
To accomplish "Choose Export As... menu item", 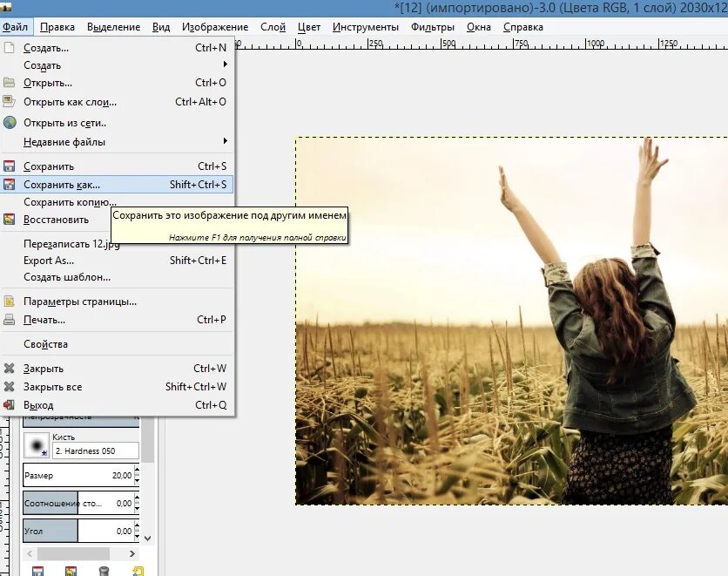I will (117, 261).
